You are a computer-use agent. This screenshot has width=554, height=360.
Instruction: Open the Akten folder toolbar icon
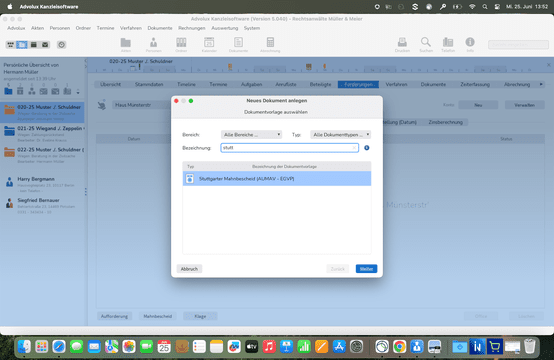125,45
